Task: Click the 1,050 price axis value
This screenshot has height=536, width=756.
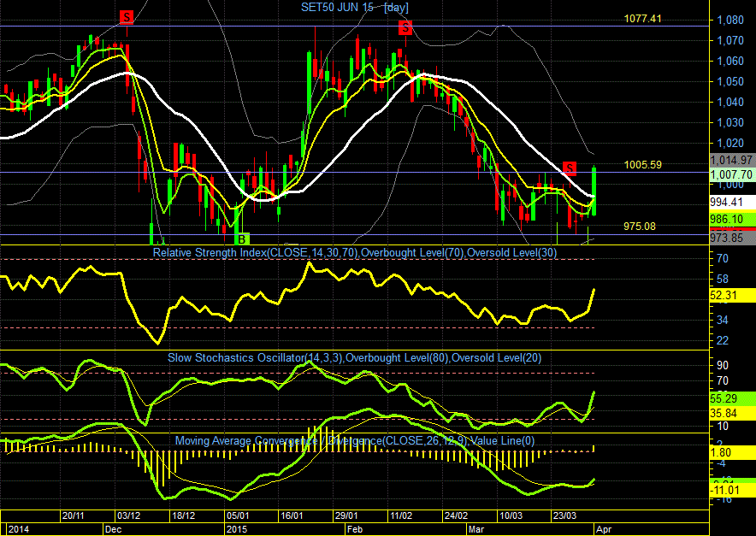Action: coord(730,81)
